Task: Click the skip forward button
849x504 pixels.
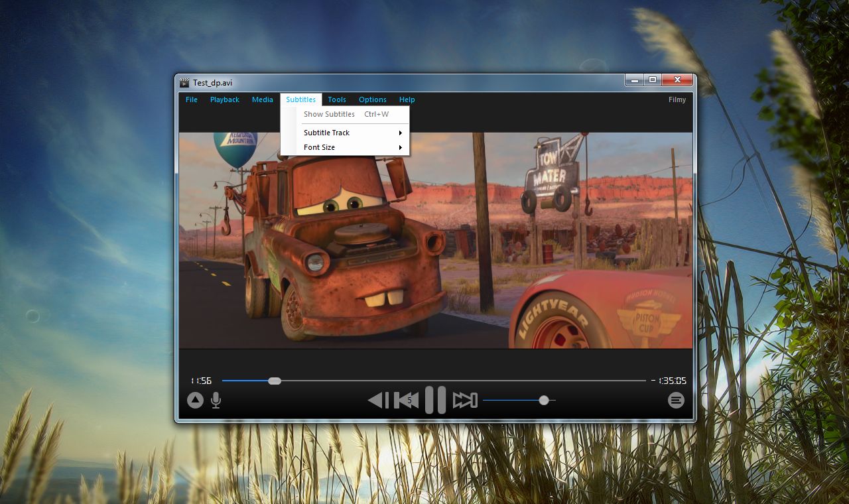Action: (x=465, y=400)
